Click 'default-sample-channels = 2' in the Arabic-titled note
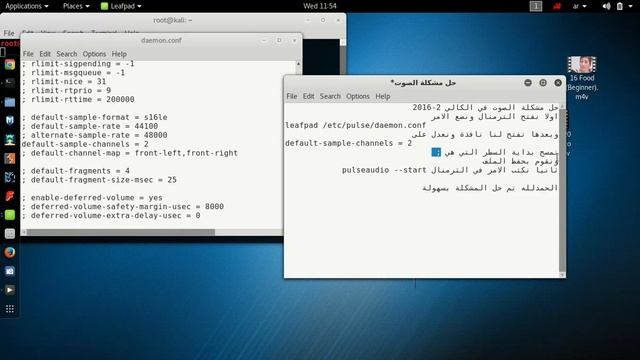 [349, 143]
